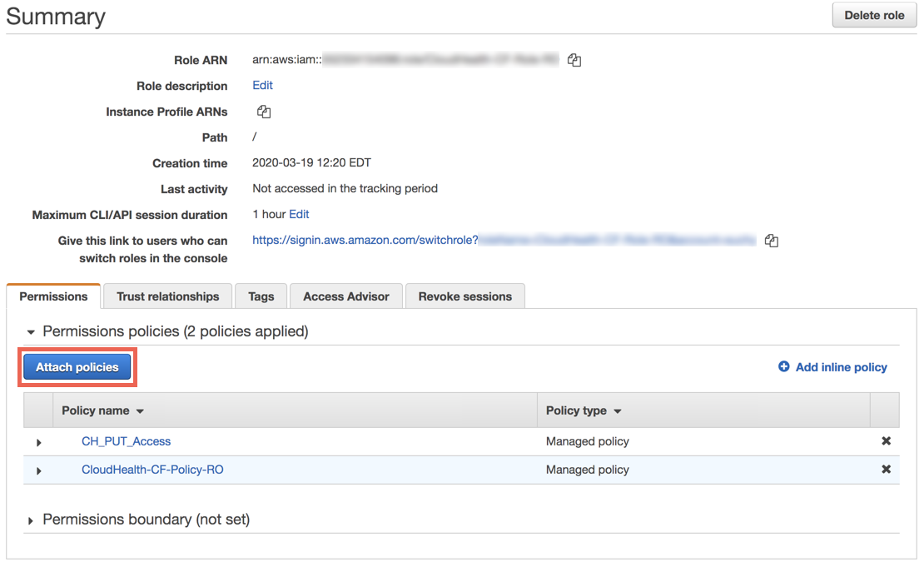Copy the Instance Profile ARNs
Viewport: 924px width, 567px height.
pos(263,111)
